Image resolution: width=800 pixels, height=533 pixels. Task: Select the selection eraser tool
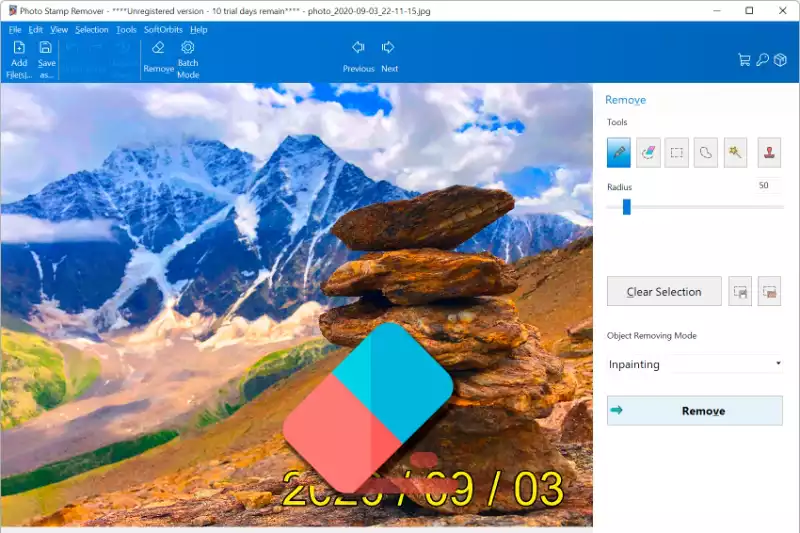point(648,152)
